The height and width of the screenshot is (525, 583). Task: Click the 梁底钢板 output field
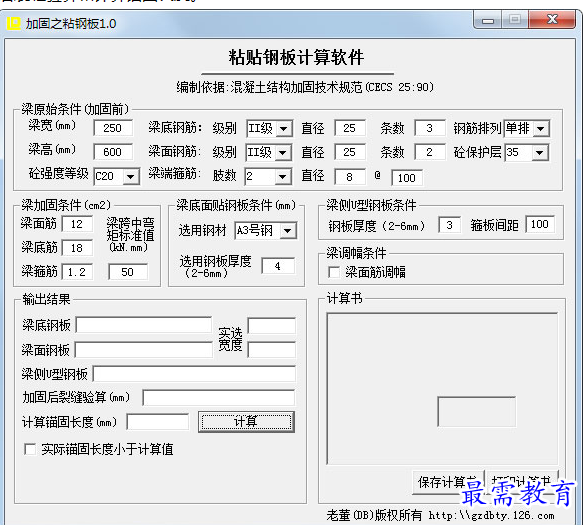click(x=144, y=325)
